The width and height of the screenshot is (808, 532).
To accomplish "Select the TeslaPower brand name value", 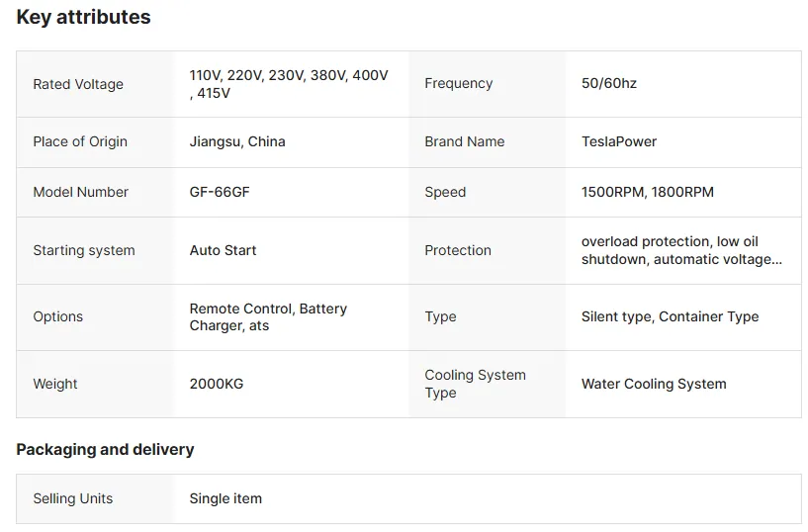I will (619, 141).
